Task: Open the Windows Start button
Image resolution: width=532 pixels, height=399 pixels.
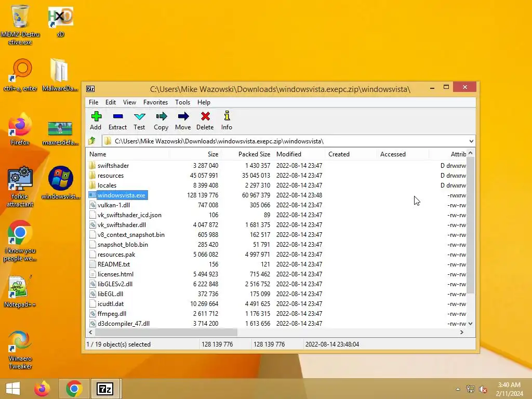Action: [13, 389]
